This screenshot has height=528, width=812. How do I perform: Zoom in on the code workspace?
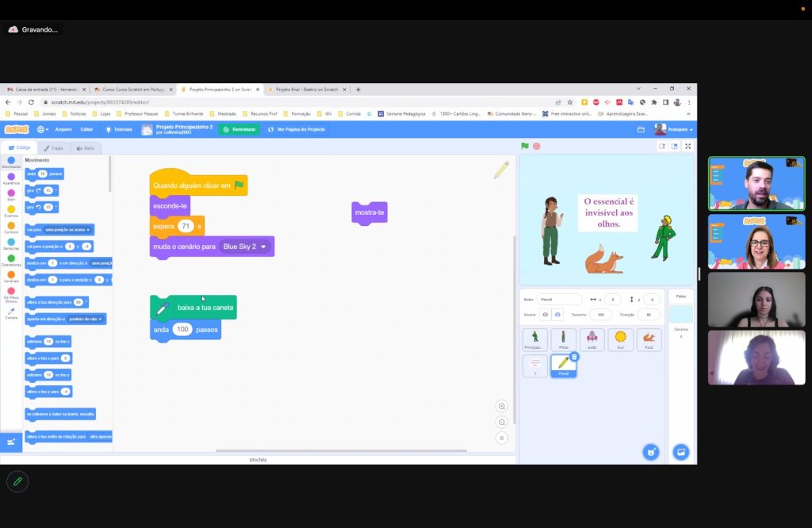coord(501,407)
